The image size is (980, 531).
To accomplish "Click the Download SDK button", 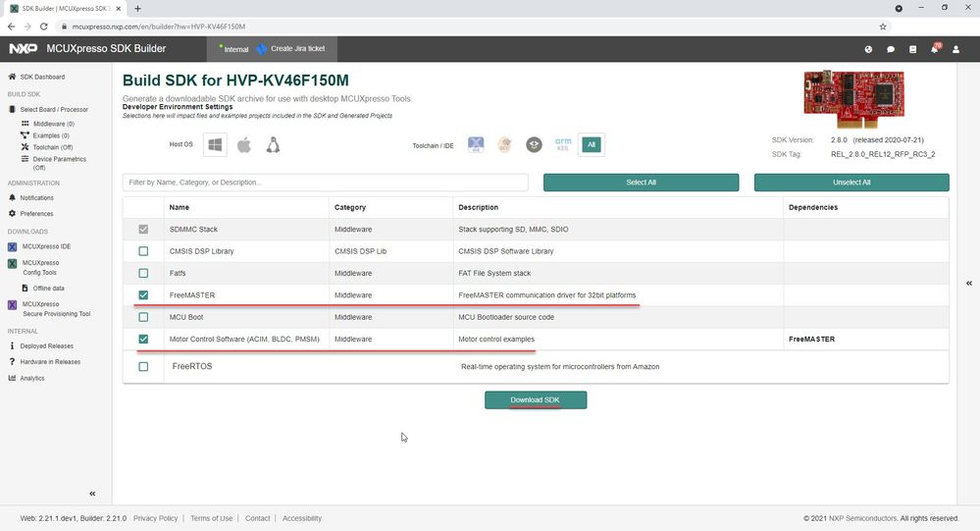I will [536, 400].
